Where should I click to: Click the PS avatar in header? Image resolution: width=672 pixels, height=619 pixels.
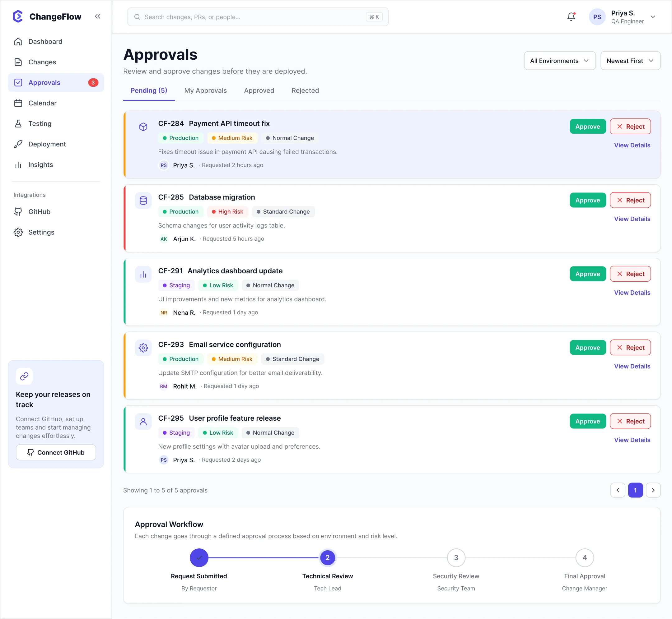click(597, 17)
